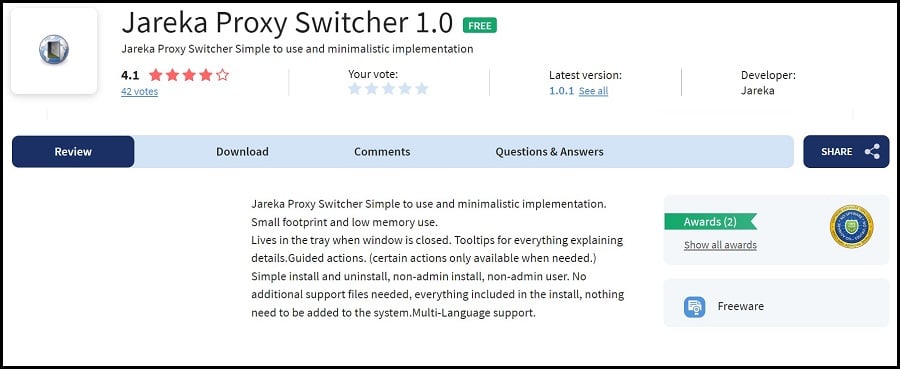Rate two stars under Your vote

click(x=371, y=88)
